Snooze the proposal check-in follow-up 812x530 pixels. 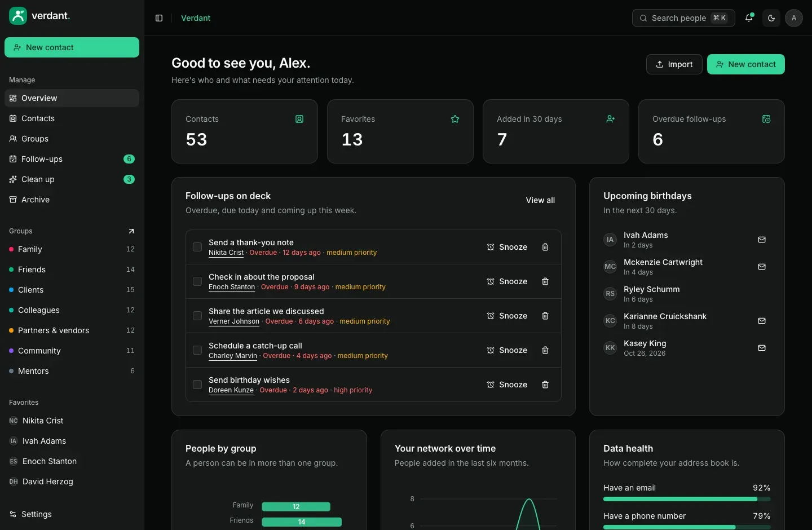point(507,281)
